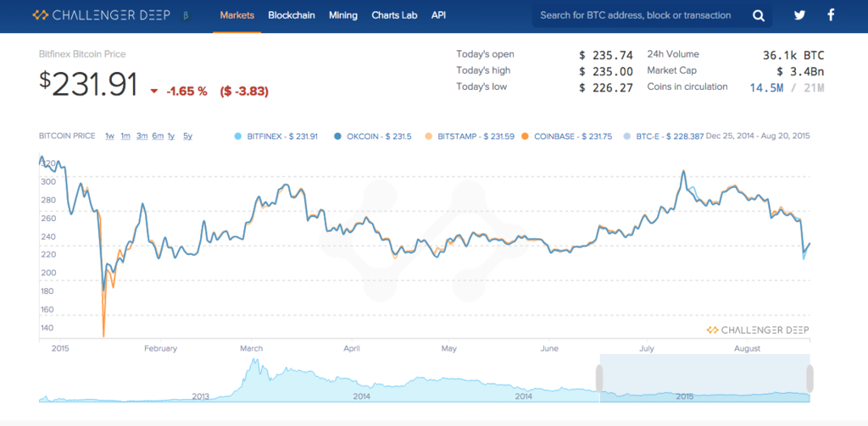The width and height of the screenshot is (868, 426).
Task: Click the BITSTAMP - $ 231.59 legend label
Action: pos(476,136)
